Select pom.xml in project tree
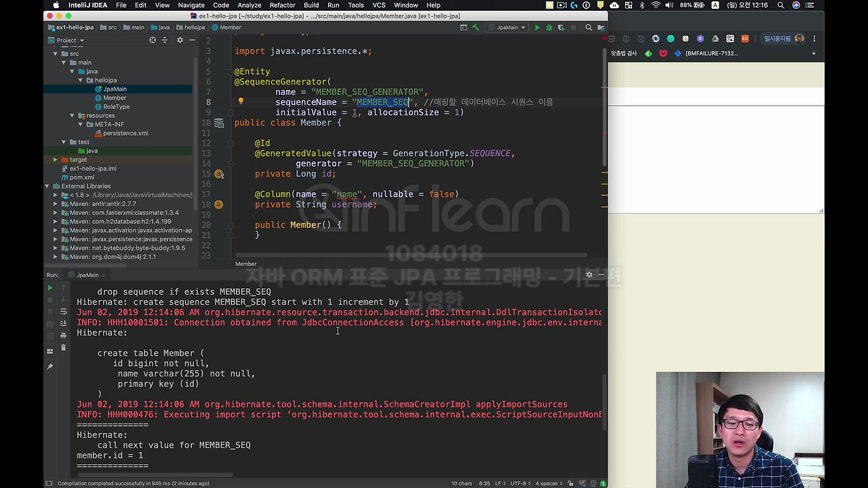Screen dimensions: 868x488 click(x=81, y=177)
